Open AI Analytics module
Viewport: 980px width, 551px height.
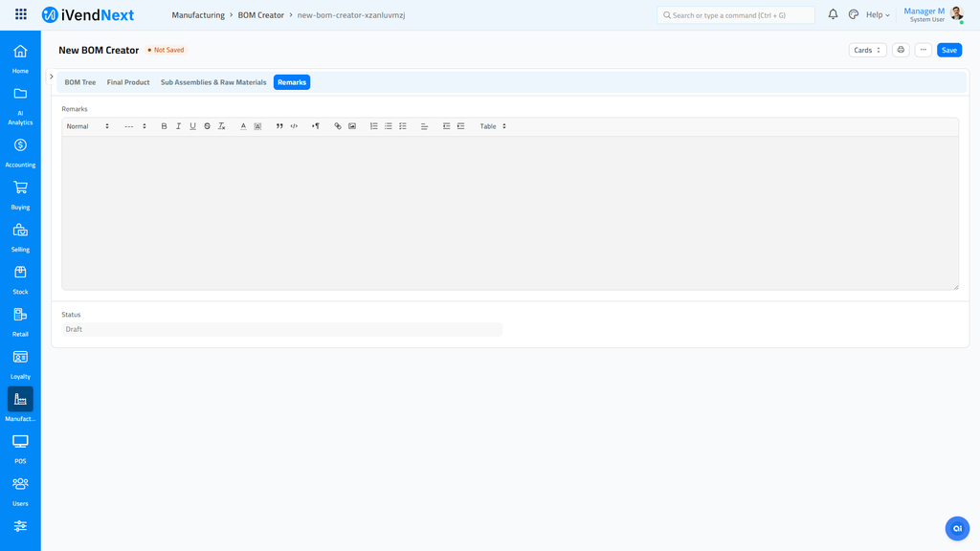pos(20,106)
